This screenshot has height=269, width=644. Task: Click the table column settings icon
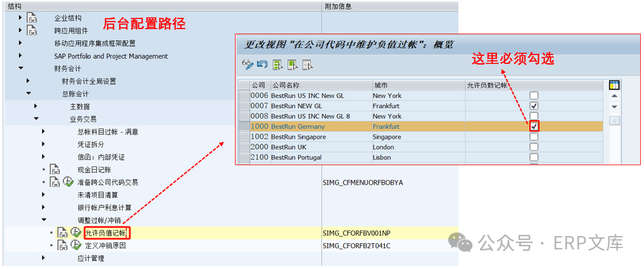[614, 85]
